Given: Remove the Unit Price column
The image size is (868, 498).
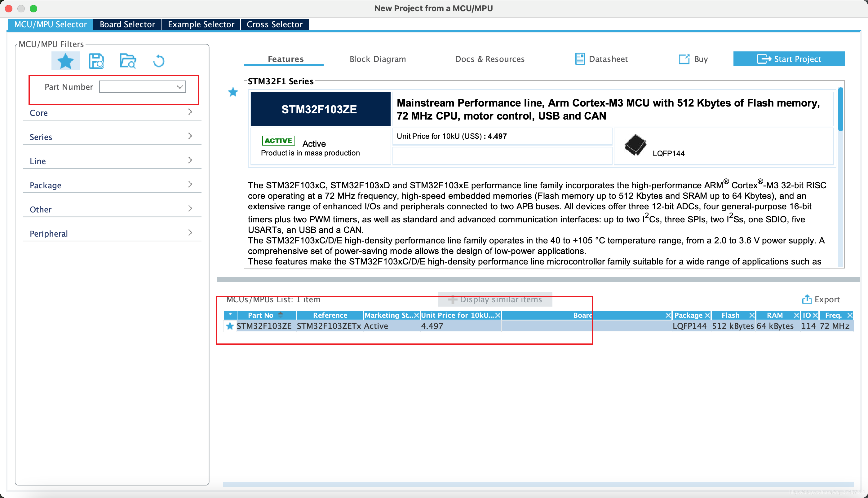Looking at the screenshot, I should pos(498,315).
